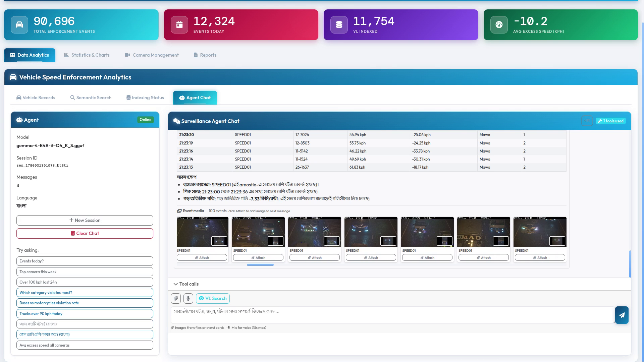Click the calendar icon on Events Today card
Screen dimensions: 644x362
[179, 25]
